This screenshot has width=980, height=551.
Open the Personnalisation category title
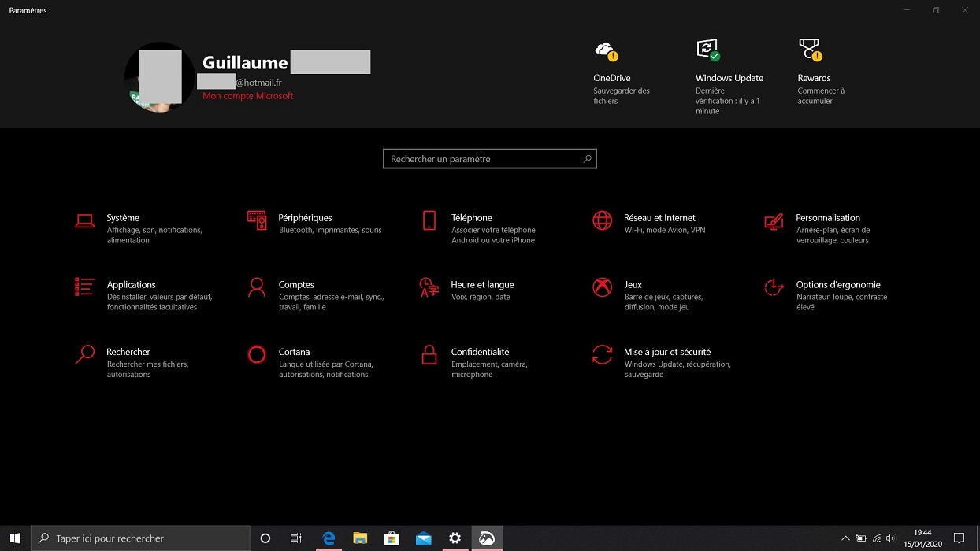(828, 218)
